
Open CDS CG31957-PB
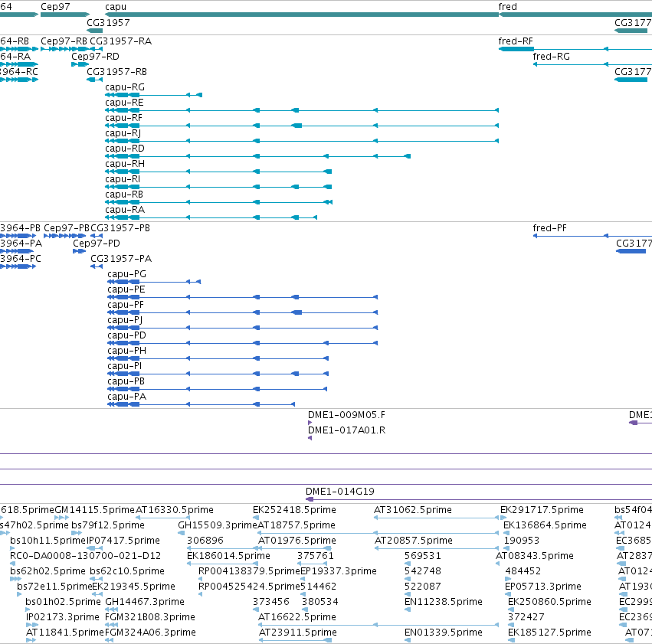pyautogui.click(x=120, y=228)
